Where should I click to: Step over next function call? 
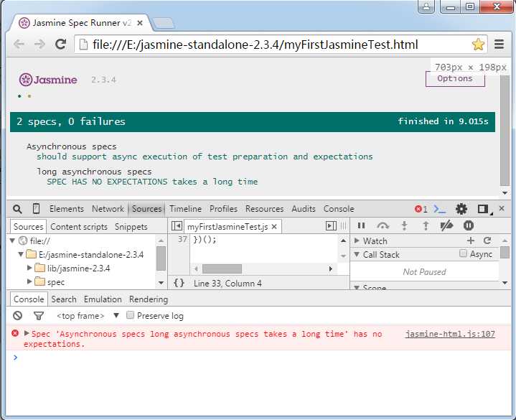pos(383,225)
